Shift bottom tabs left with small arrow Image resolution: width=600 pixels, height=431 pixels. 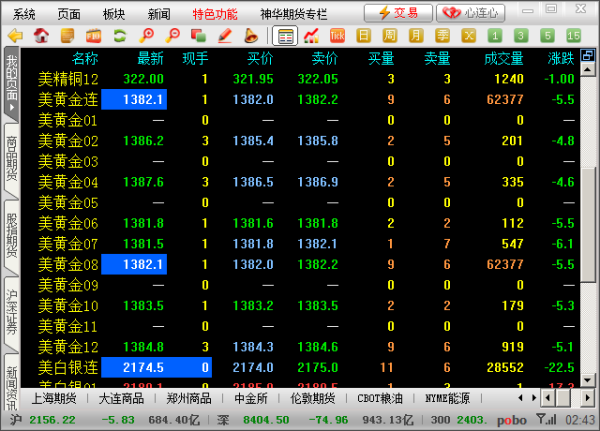(x=520, y=398)
